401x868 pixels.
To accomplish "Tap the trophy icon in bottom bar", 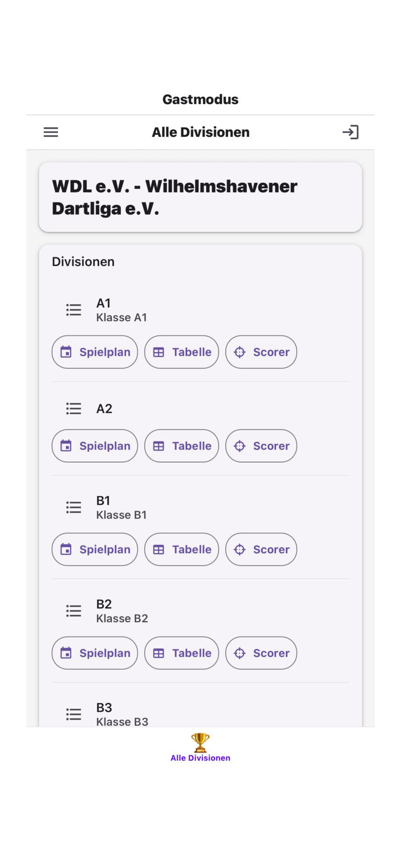I will coord(200,743).
